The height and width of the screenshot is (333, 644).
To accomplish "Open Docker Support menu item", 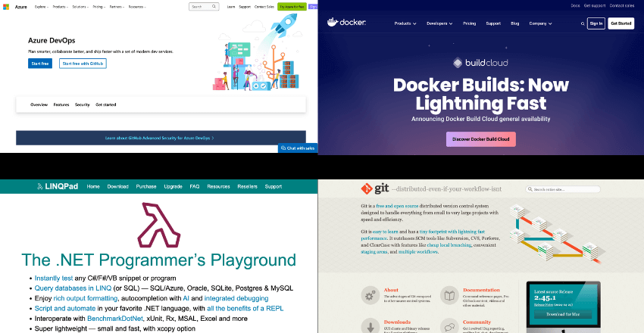I will (493, 23).
